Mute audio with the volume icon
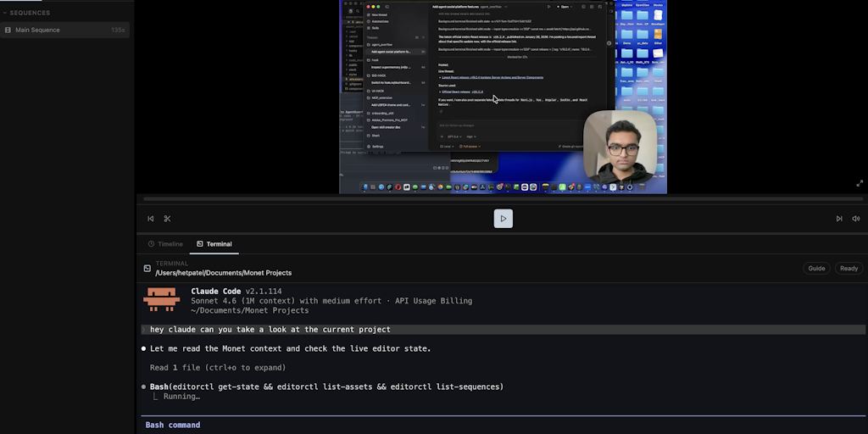Image resolution: width=868 pixels, height=434 pixels. (856, 219)
